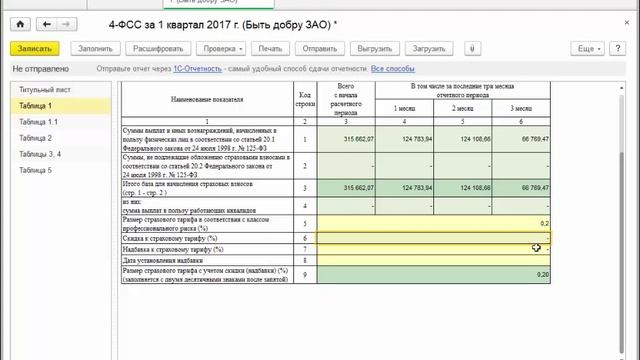This screenshot has width=640, height=360.
Task: Click the row 8 surcharge date field
Action: pos(433,260)
